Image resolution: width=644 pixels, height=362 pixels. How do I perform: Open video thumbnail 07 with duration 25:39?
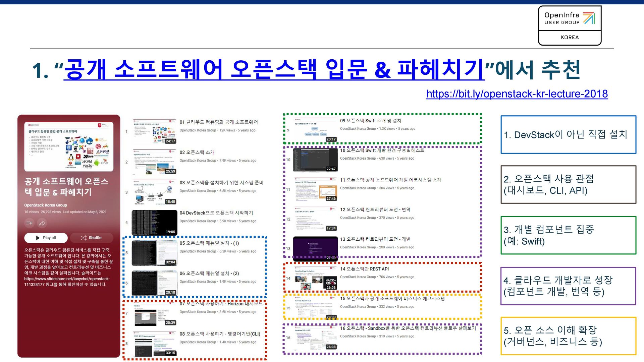point(155,313)
